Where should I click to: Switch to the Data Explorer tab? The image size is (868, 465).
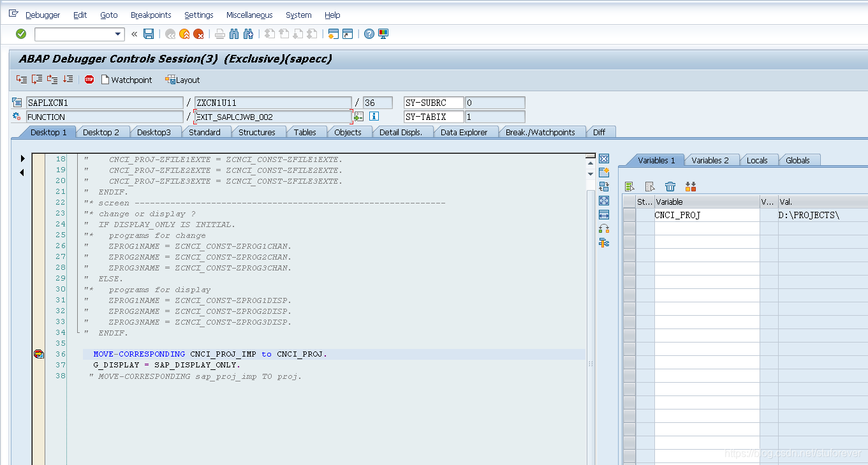464,132
